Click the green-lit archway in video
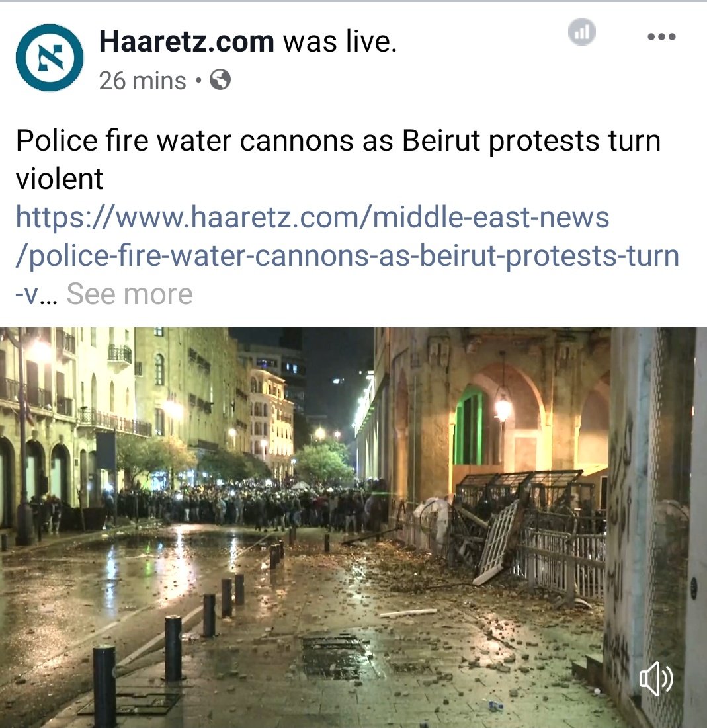Screen dimensions: 707x728 pos(469,427)
